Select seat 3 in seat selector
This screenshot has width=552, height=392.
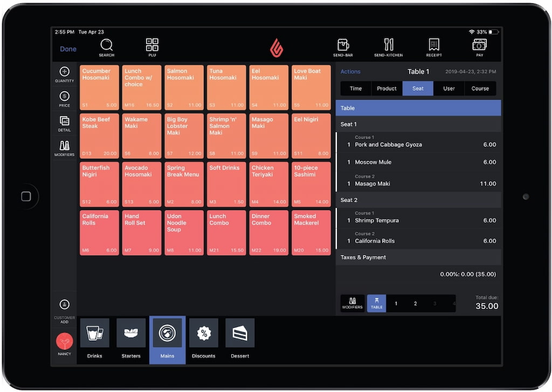pyautogui.click(x=435, y=303)
